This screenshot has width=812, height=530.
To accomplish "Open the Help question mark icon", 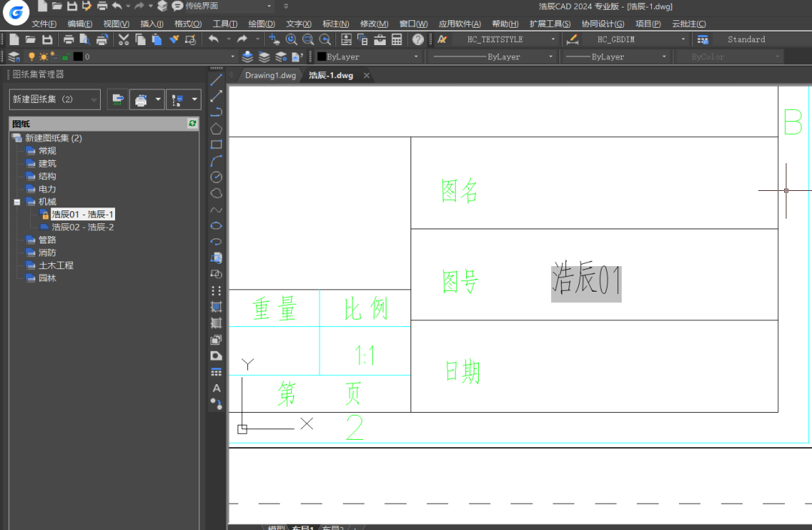I will pos(418,39).
